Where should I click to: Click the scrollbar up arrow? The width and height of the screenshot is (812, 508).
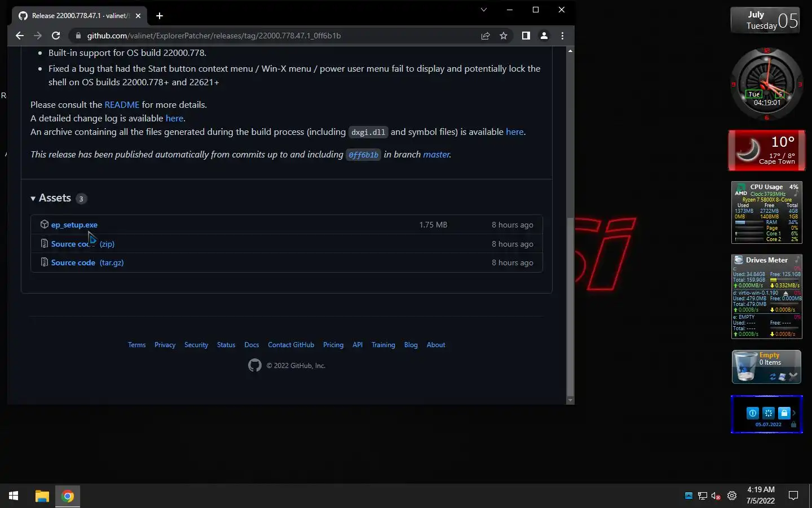[570, 51]
